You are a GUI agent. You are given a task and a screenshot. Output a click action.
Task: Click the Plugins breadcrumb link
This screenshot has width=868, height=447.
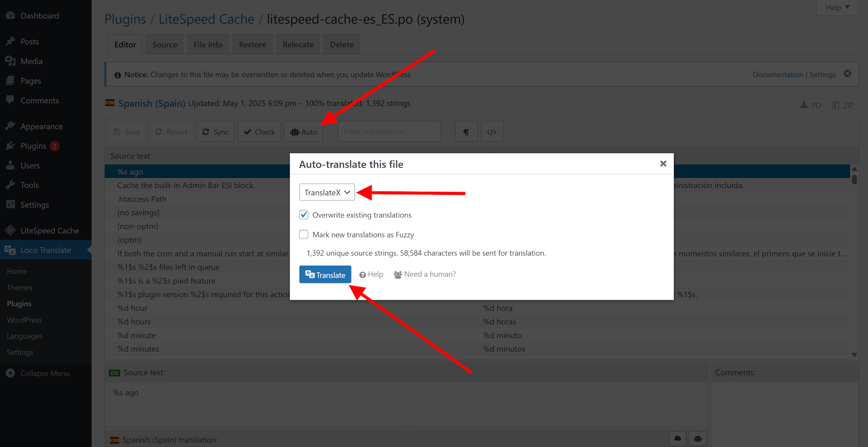pos(125,19)
